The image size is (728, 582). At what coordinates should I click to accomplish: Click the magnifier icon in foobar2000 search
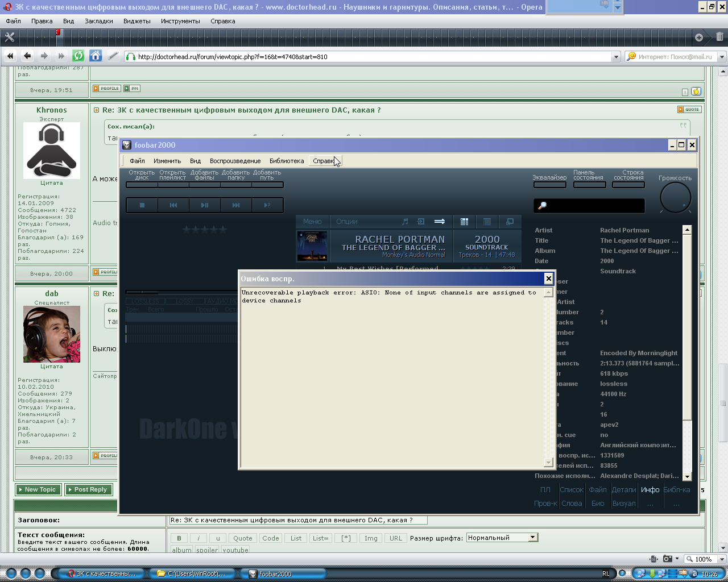(542, 206)
